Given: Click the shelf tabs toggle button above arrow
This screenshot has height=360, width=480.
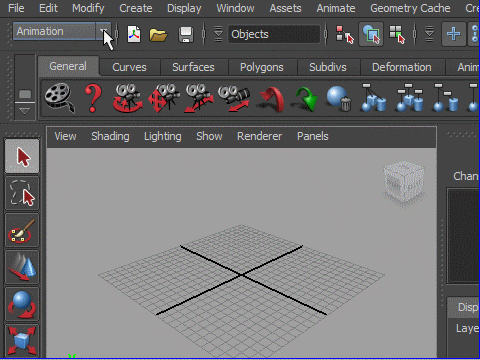Looking at the screenshot, I should point(25,94).
